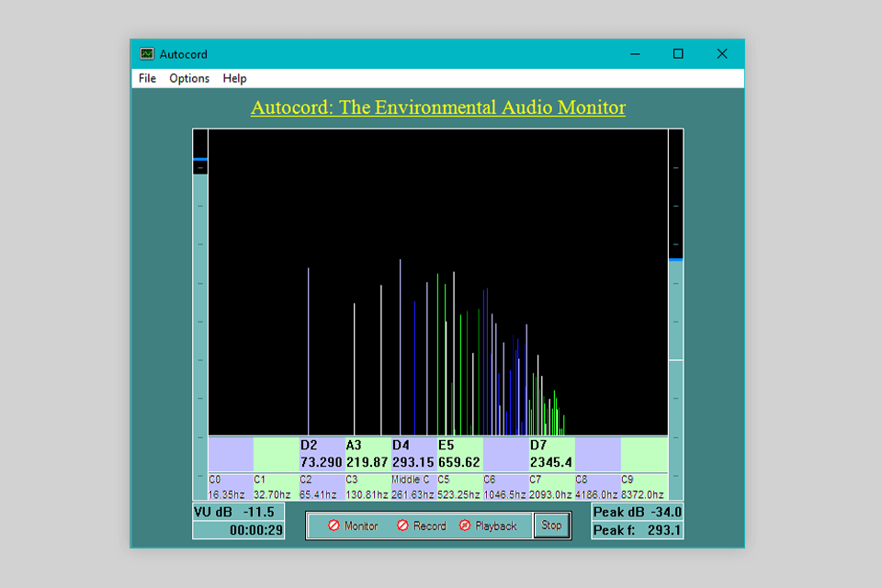Click the A3 219.87 note cell
882x588 pixels.
point(367,454)
